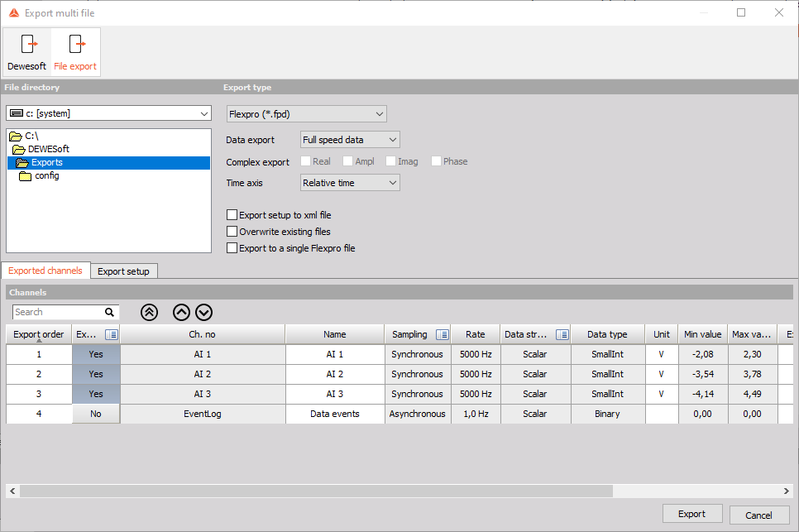Toggle No export cell for EventLog
Screen dimensions: 799x532
tap(96, 414)
